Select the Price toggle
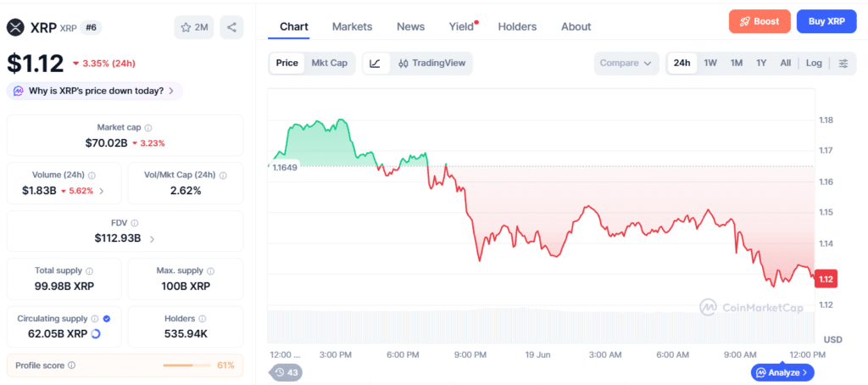This screenshot has width=868, height=385. [x=287, y=63]
